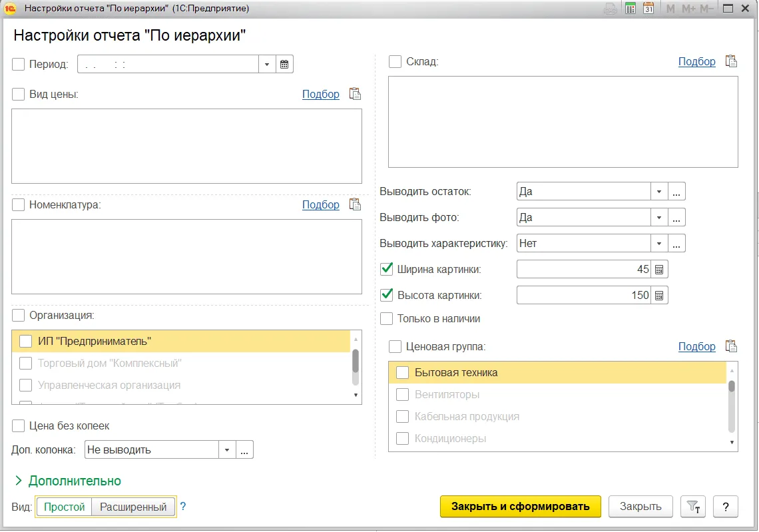Click ellipsis button for Выводить фото
The image size is (759, 532).
tap(676, 218)
